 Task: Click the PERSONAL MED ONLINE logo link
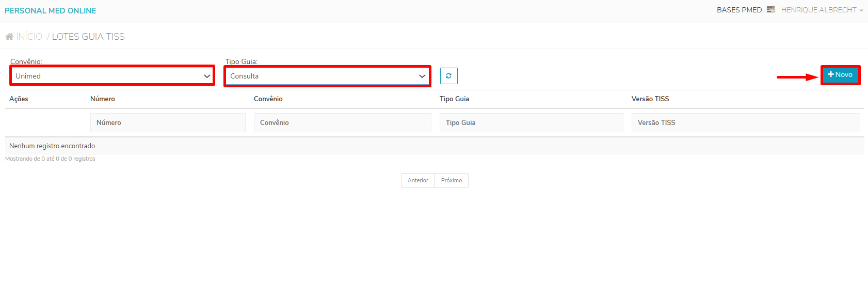point(51,10)
